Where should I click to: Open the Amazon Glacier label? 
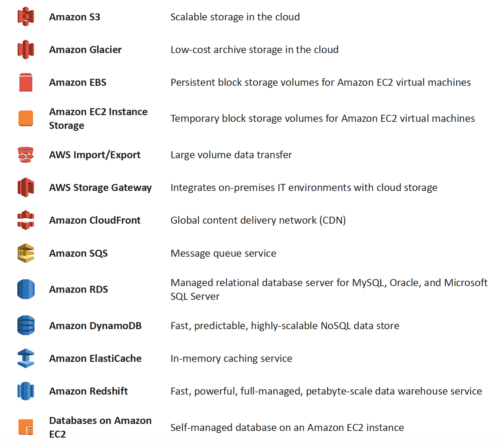click(85, 49)
